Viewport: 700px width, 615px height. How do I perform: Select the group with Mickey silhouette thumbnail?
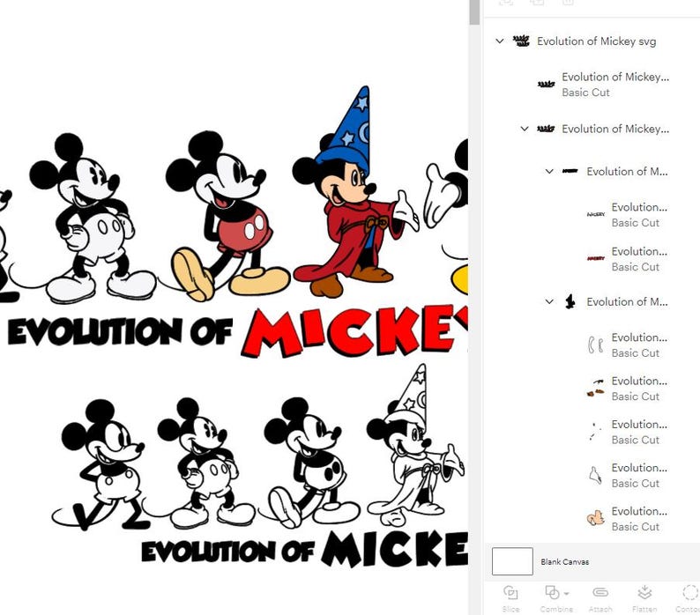(x=615, y=301)
